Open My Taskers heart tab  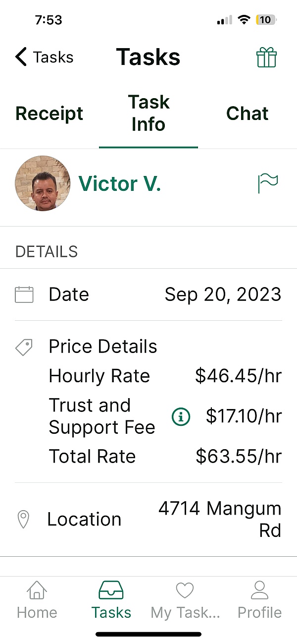click(x=185, y=600)
